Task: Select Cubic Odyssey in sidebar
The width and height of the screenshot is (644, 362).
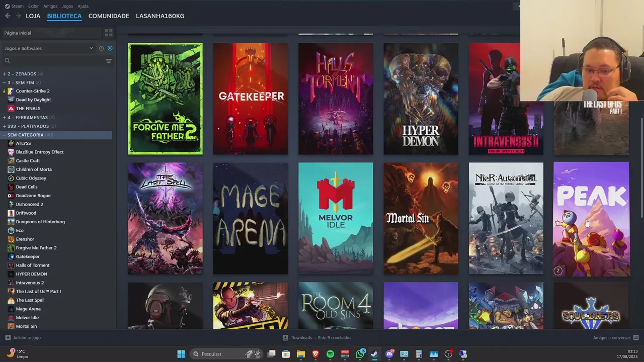Action: point(31,178)
